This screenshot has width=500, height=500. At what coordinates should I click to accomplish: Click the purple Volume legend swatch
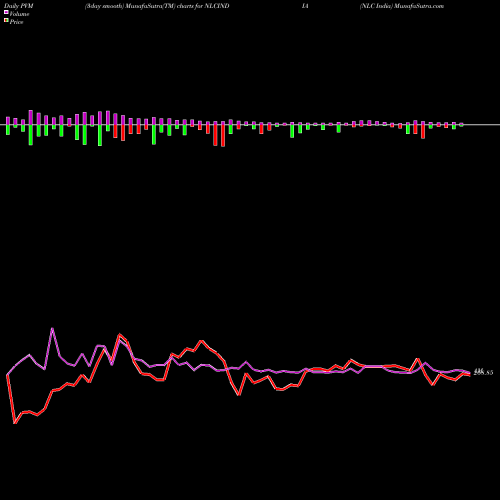(6, 13)
